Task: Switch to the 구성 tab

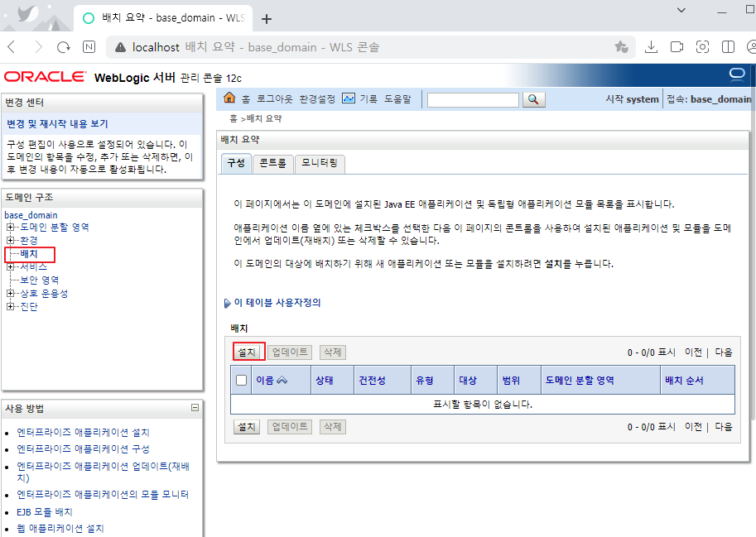Action: click(236, 163)
